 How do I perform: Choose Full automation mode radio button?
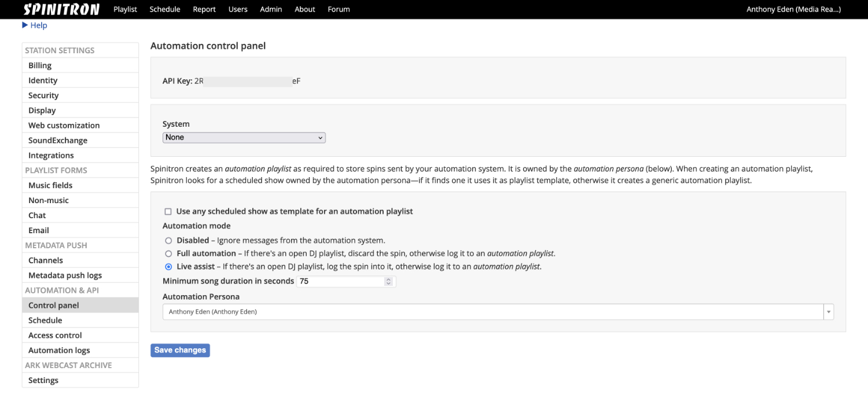click(168, 253)
